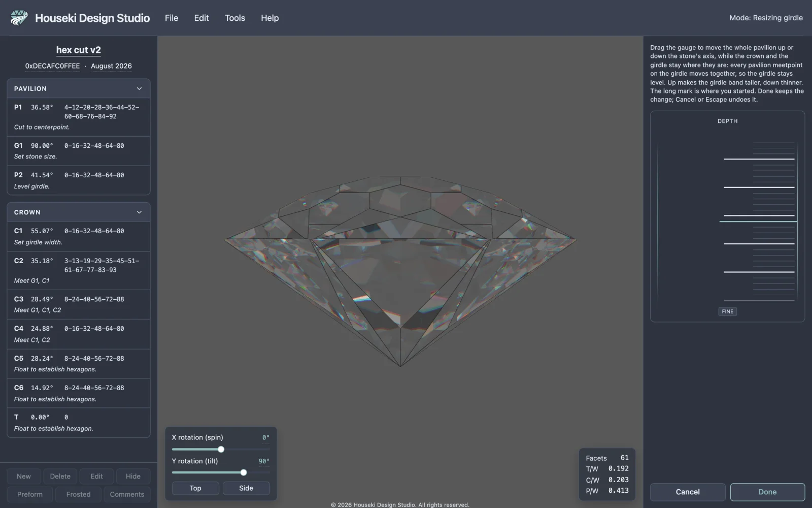Click the Comments button

coord(127,494)
